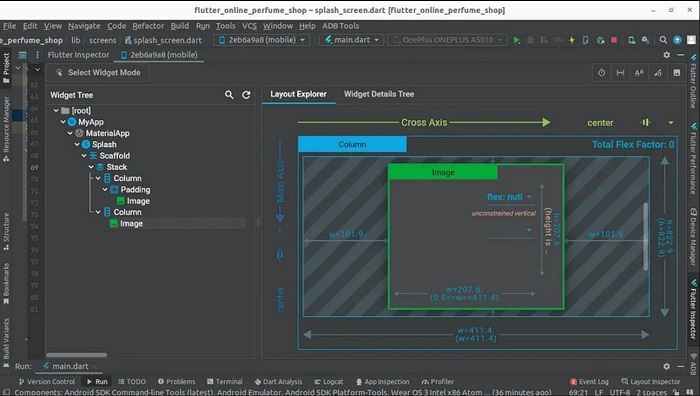Refresh the Widget Tree
The height and width of the screenshot is (396, 700).
click(x=246, y=95)
